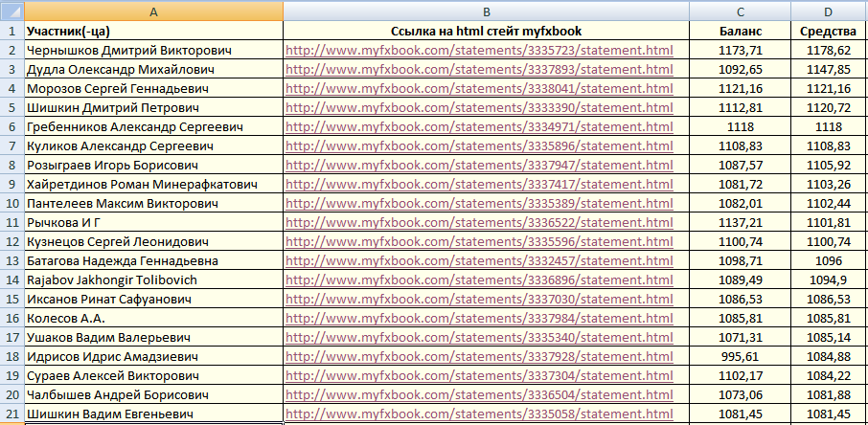The image size is (868, 425).
Task: Select cell 'Ушаков Вадим Валерьевич'
Action: coord(154,337)
